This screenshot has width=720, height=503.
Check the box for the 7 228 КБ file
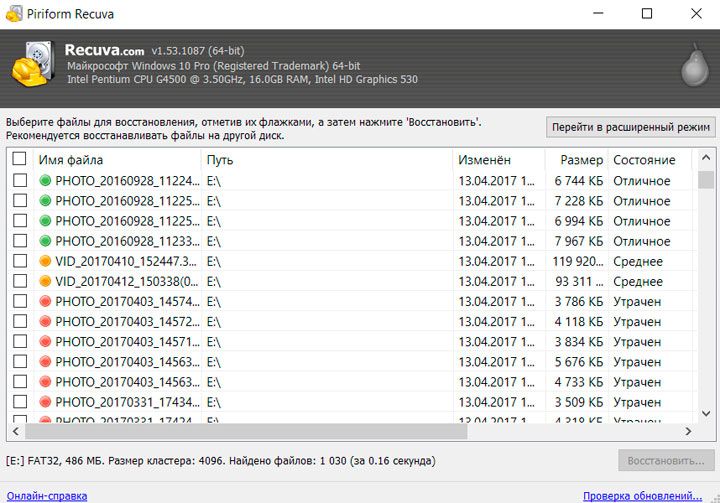(20, 200)
